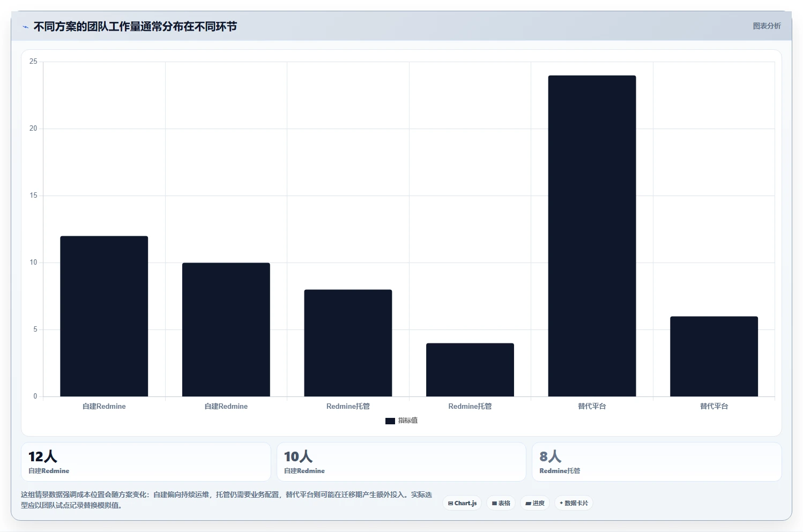Click the 替代平台 bar reaching value 6
The height and width of the screenshot is (532, 803).
714,356
